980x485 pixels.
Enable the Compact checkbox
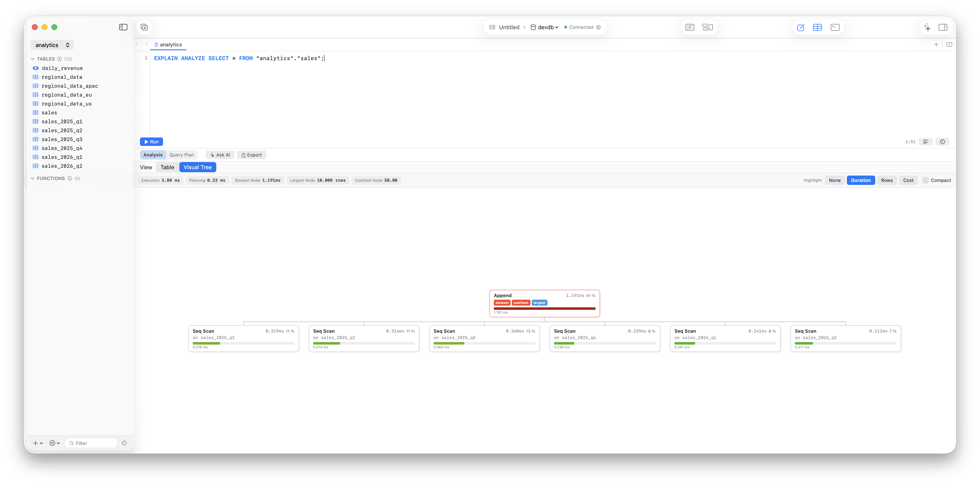[925, 180]
